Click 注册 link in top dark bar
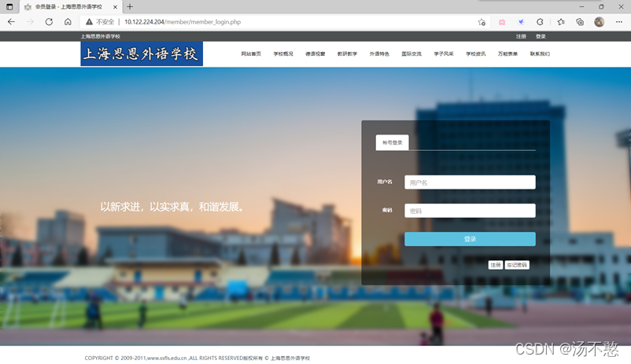Screen dimensions: 631x364 [521, 36]
